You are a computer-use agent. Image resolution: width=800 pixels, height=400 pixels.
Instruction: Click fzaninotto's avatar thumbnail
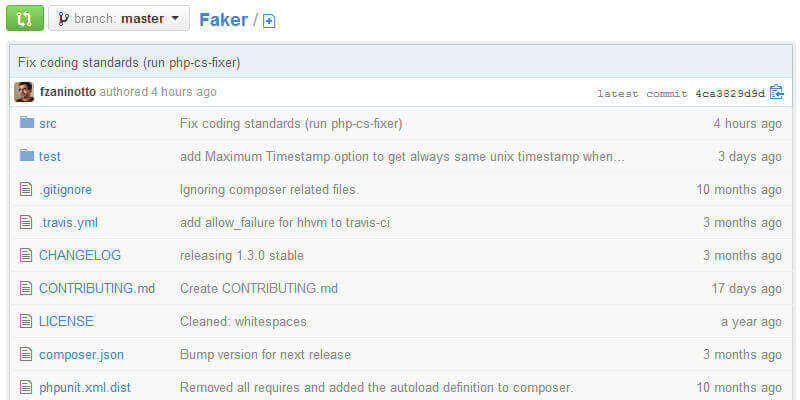click(24, 92)
